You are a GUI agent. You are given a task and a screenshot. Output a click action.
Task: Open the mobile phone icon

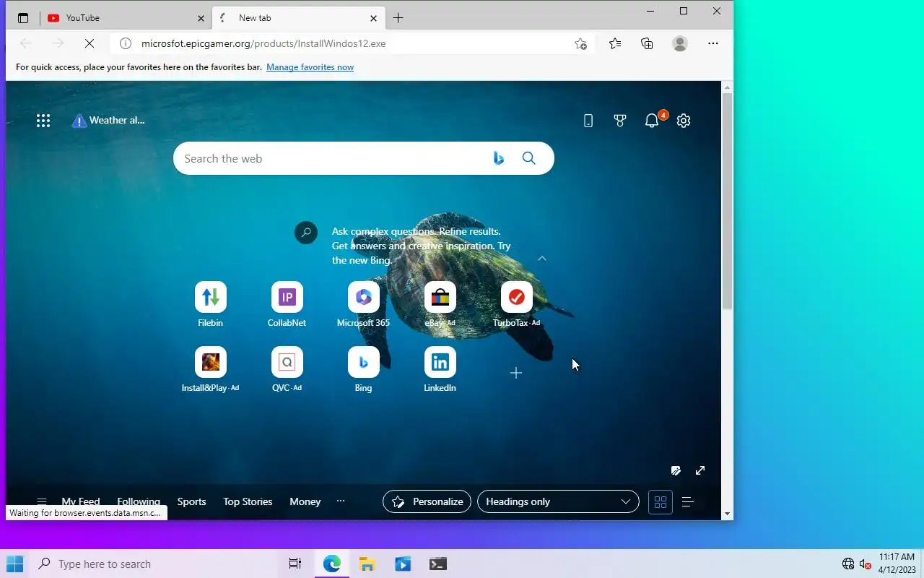pos(588,121)
